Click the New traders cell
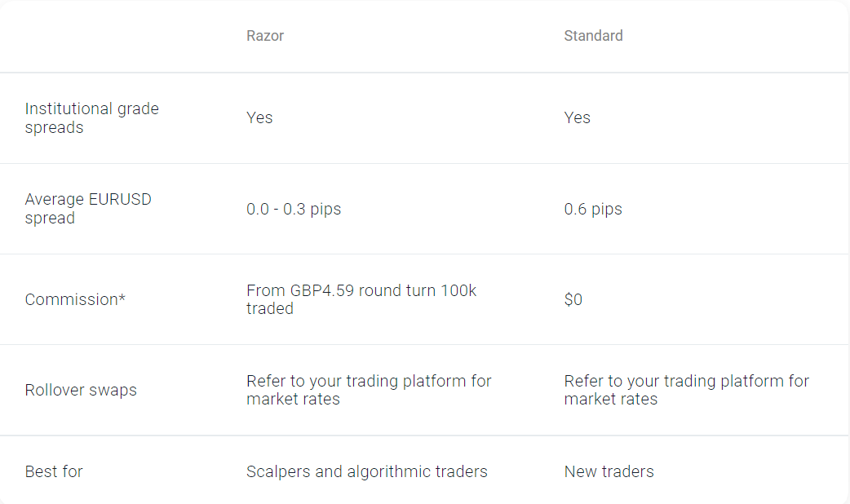This screenshot has height=504, width=850. (609, 471)
